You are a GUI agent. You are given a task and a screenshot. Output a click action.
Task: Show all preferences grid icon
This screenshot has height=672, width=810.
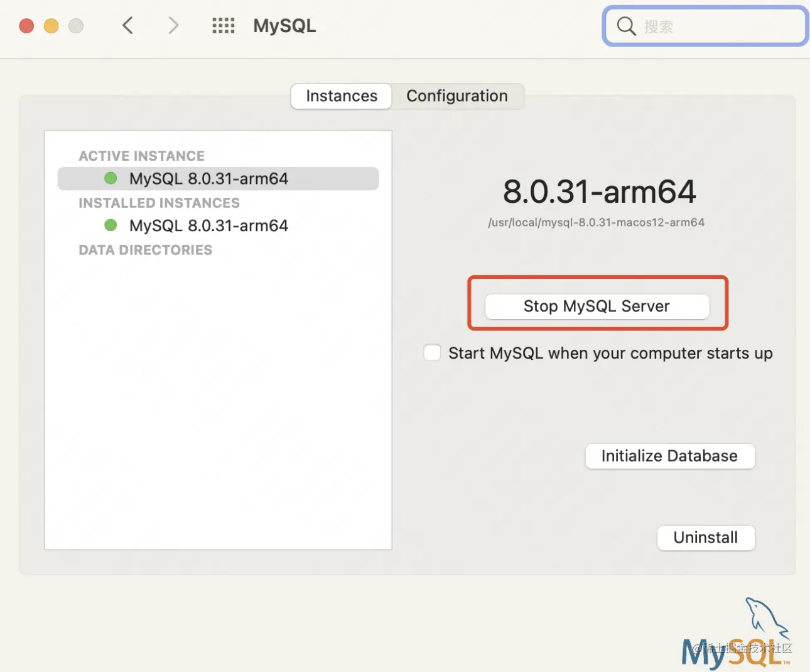(223, 26)
